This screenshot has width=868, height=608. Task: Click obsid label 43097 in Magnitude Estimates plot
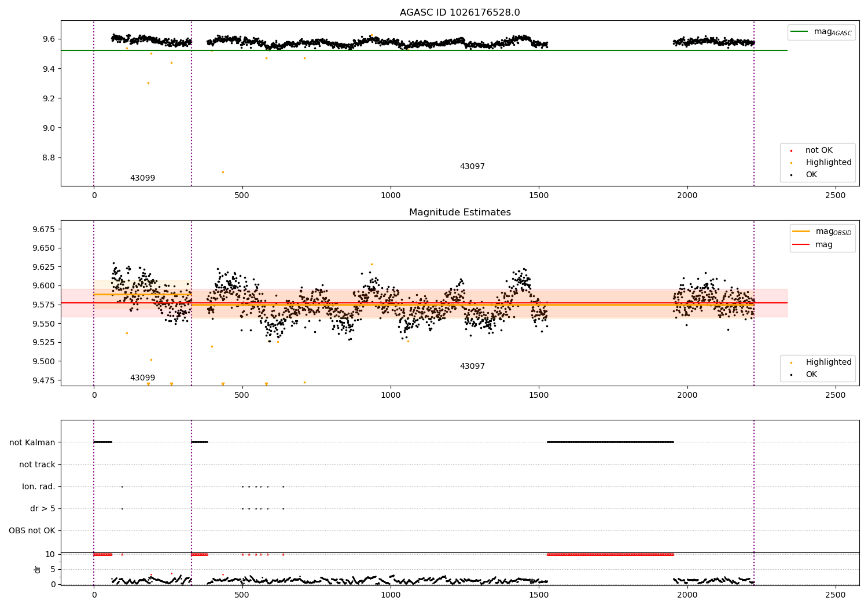(x=472, y=367)
